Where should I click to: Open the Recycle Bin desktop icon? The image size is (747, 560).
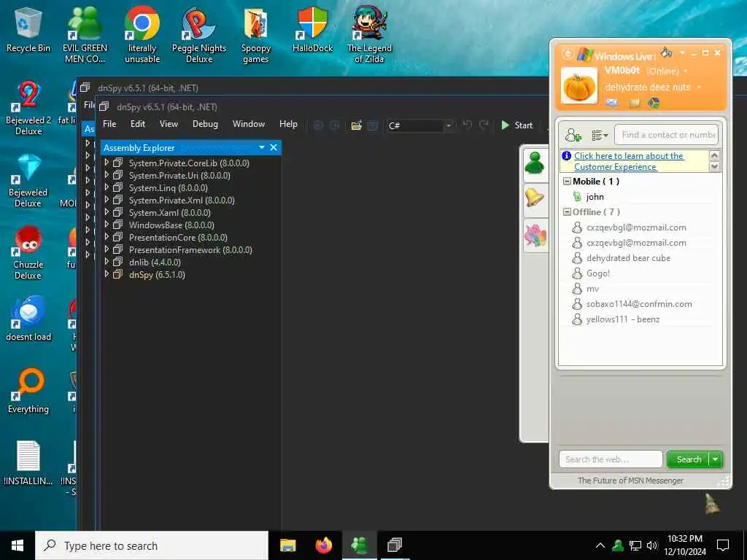click(x=28, y=29)
